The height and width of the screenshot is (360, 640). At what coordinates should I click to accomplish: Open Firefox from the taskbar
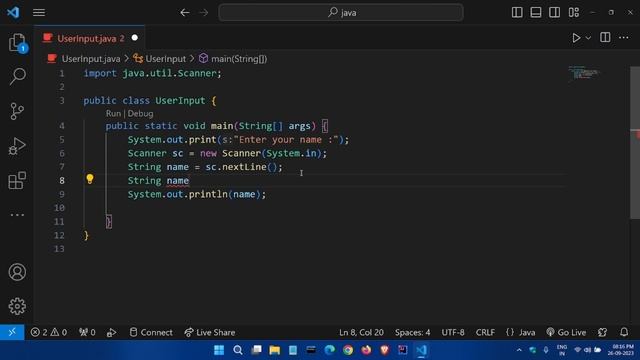point(366,350)
